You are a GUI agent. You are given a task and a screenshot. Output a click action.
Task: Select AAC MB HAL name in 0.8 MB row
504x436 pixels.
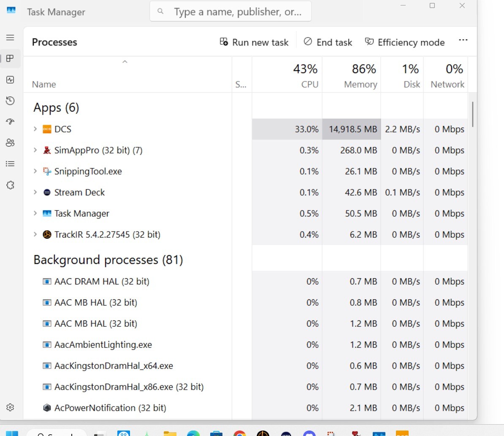pos(96,303)
